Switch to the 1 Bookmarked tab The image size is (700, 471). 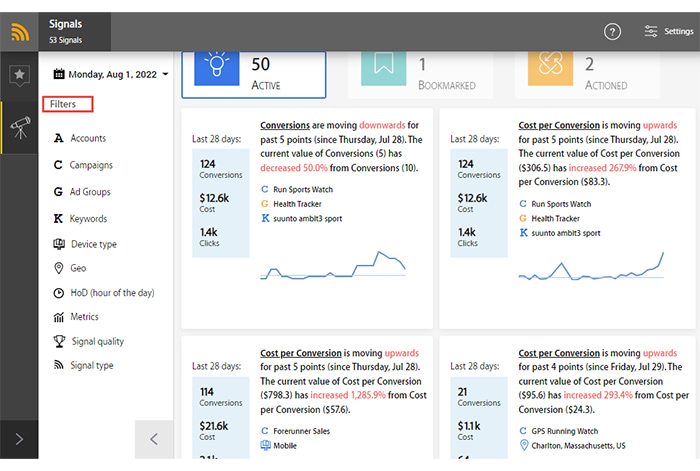point(421,75)
